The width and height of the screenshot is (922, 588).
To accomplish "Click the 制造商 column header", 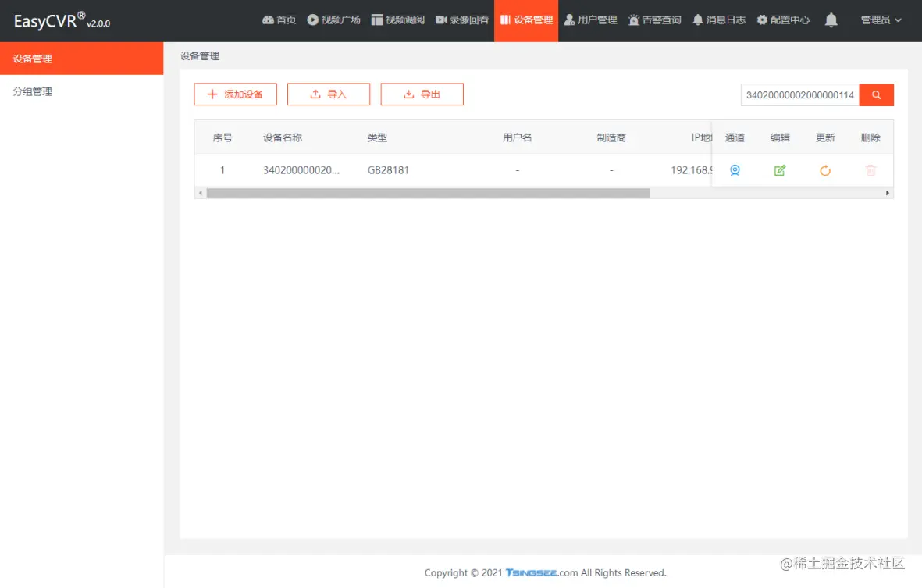I will 611,137.
